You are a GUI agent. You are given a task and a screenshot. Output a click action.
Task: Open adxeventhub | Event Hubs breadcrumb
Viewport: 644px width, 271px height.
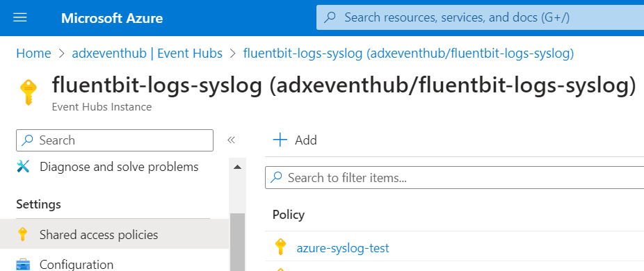coord(147,54)
